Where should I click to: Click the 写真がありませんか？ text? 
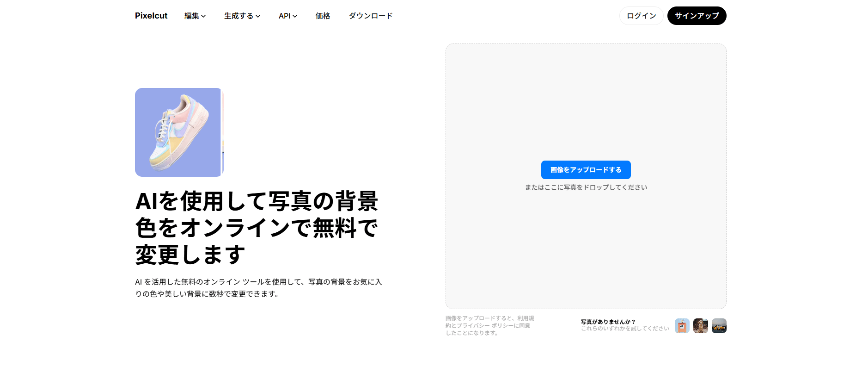click(x=608, y=322)
